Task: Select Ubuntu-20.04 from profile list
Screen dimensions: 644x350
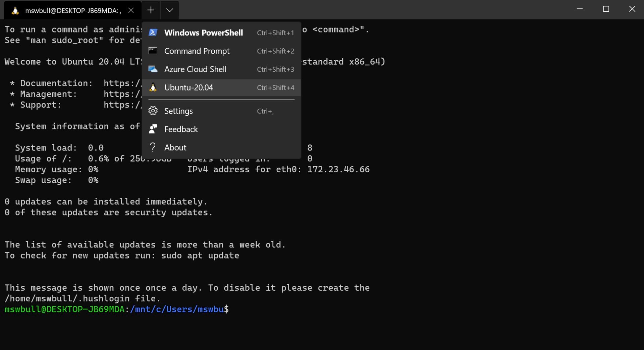Action: (x=221, y=87)
